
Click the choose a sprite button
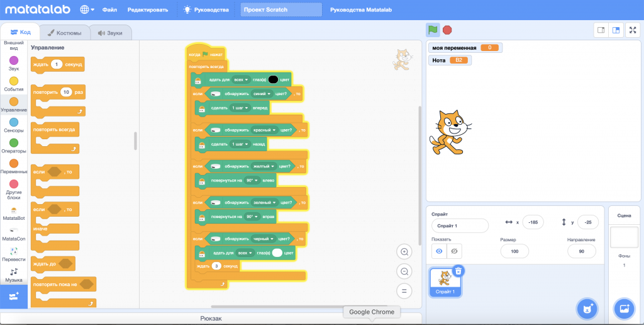click(x=587, y=309)
